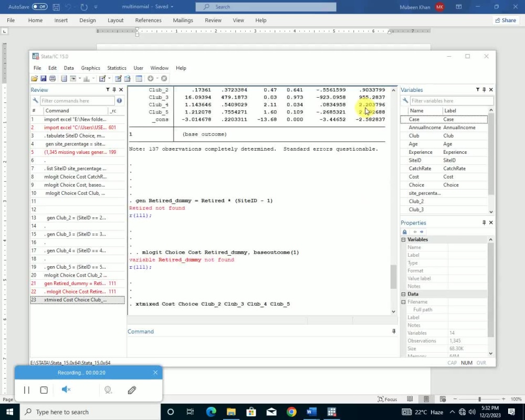The image size is (525, 420).
Task: Select AnnualIncome in Variables list
Action: 444,128
